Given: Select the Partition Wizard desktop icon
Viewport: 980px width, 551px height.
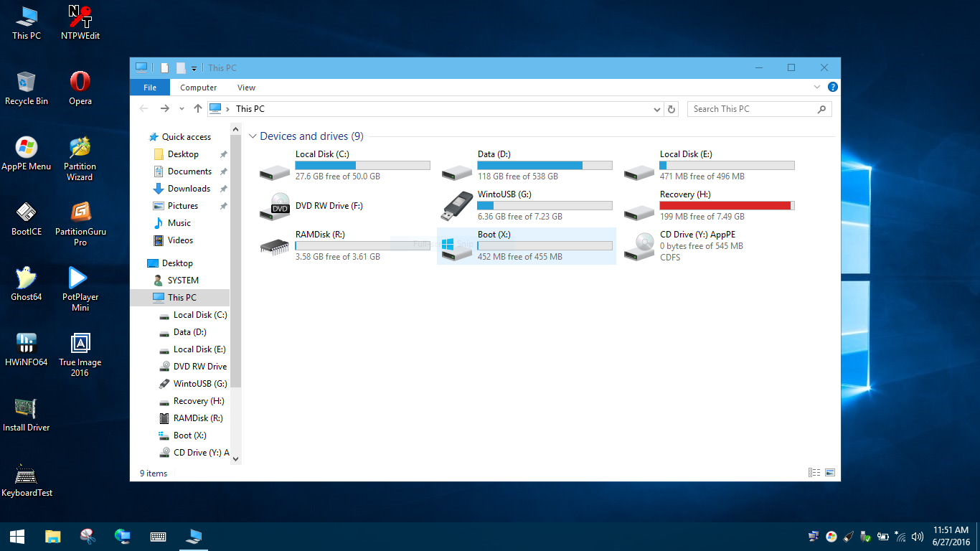Looking at the screenshot, I should tap(80, 159).
